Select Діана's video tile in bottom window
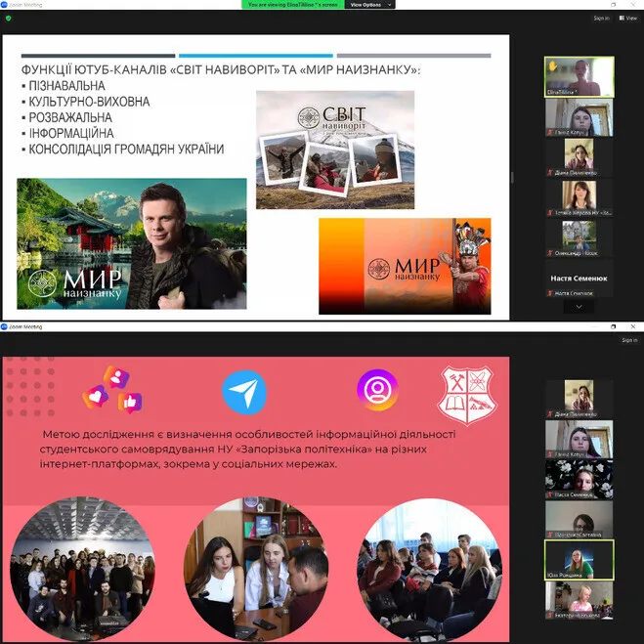The image size is (644, 644). [580, 399]
